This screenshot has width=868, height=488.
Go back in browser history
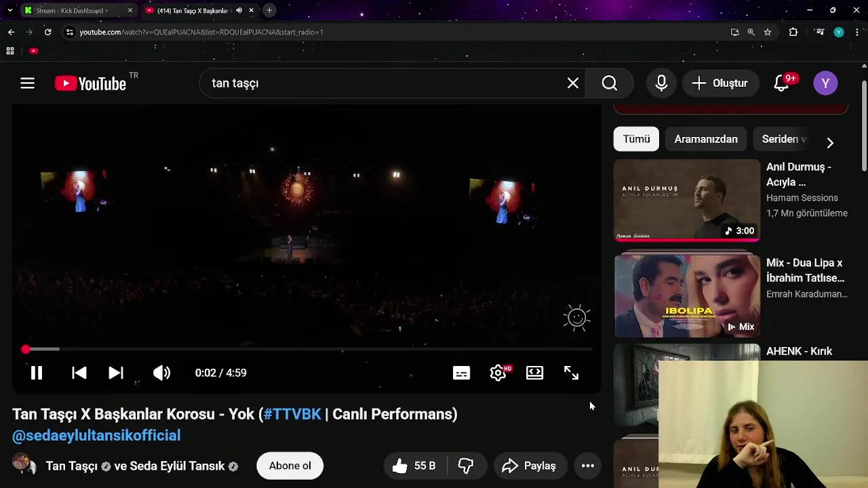click(11, 32)
